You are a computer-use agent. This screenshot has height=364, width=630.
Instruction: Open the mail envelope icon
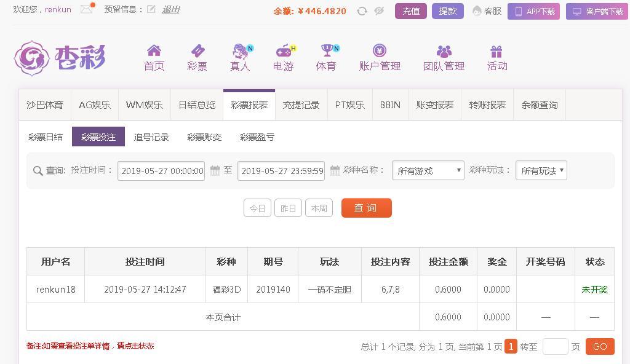(x=86, y=9)
